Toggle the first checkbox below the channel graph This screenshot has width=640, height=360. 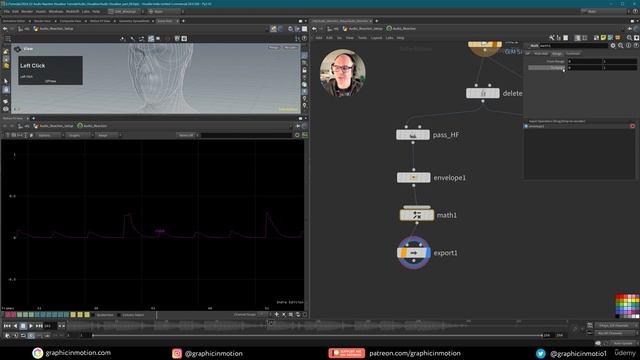tap(94, 315)
